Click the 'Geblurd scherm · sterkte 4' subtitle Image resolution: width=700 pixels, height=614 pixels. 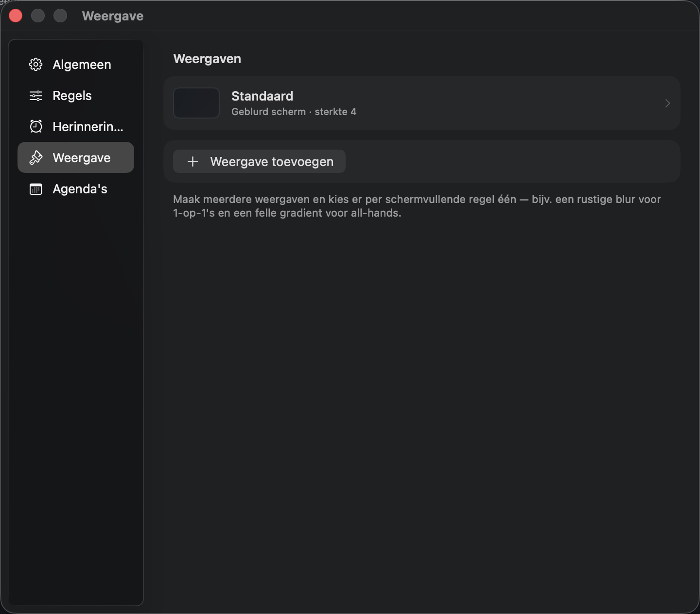tap(294, 112)
